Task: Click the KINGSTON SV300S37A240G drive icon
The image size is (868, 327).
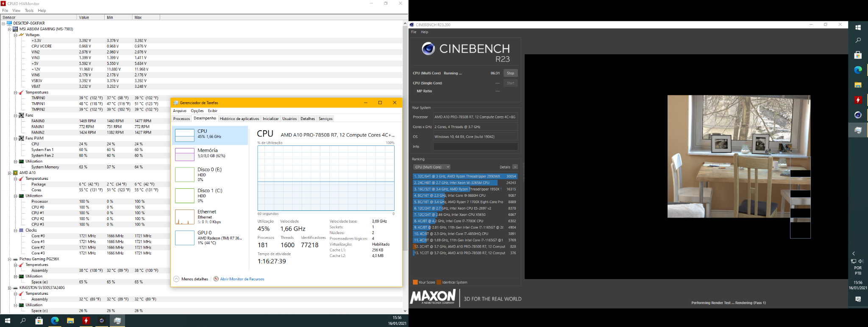Action: pyautogui.click(x=15, y=288)
